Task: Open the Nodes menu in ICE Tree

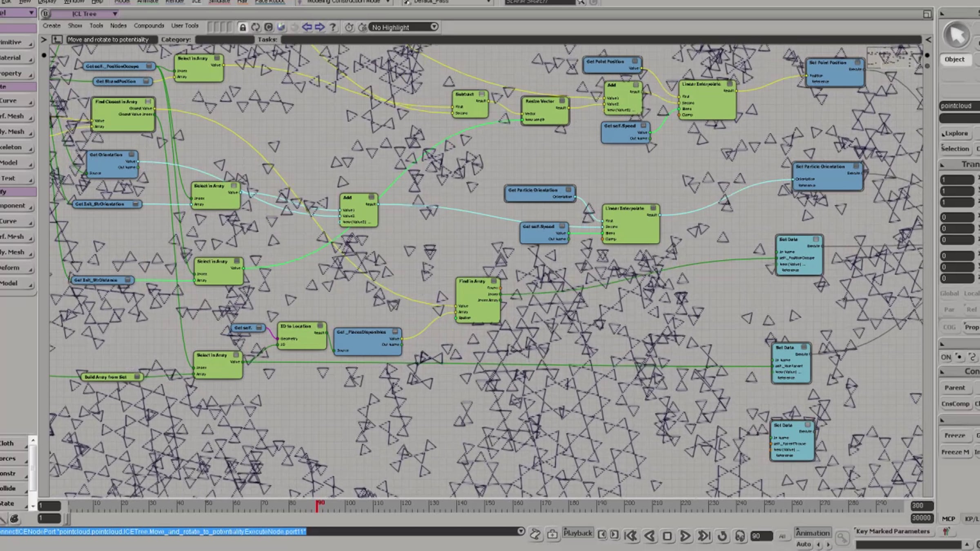Action: pyautogui.click(x=118, y=26)
